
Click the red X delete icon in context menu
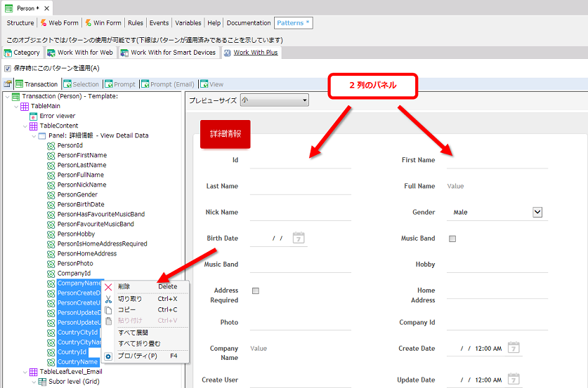pos(108,287)
